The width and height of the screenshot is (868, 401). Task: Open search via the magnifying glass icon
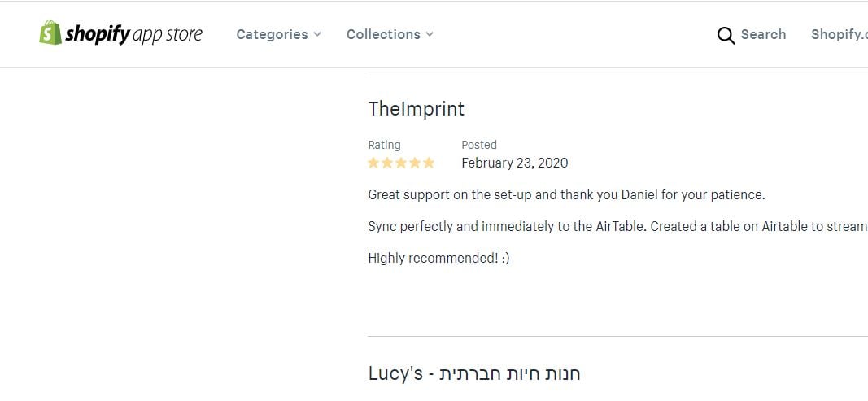click(x=726, y=36)
